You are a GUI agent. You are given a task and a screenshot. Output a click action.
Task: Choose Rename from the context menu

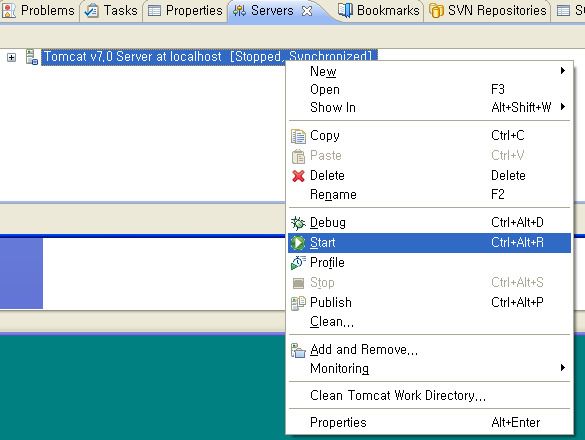[x=429, y=194]
